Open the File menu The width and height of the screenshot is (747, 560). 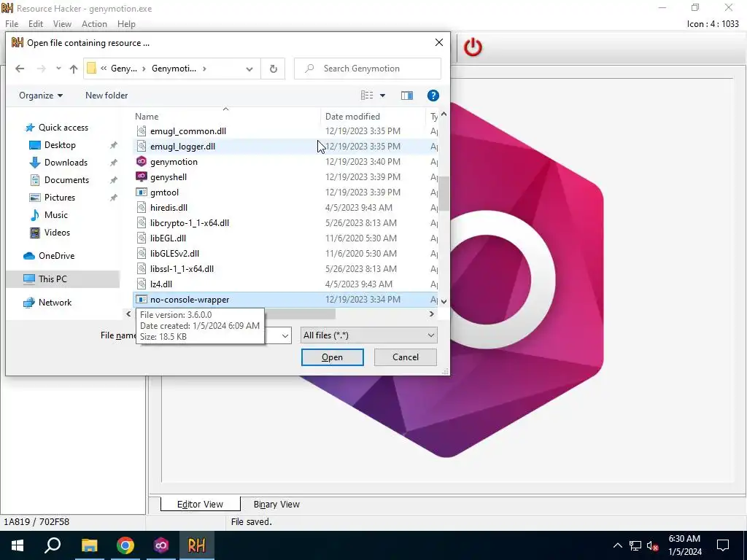tap(12, 24)
